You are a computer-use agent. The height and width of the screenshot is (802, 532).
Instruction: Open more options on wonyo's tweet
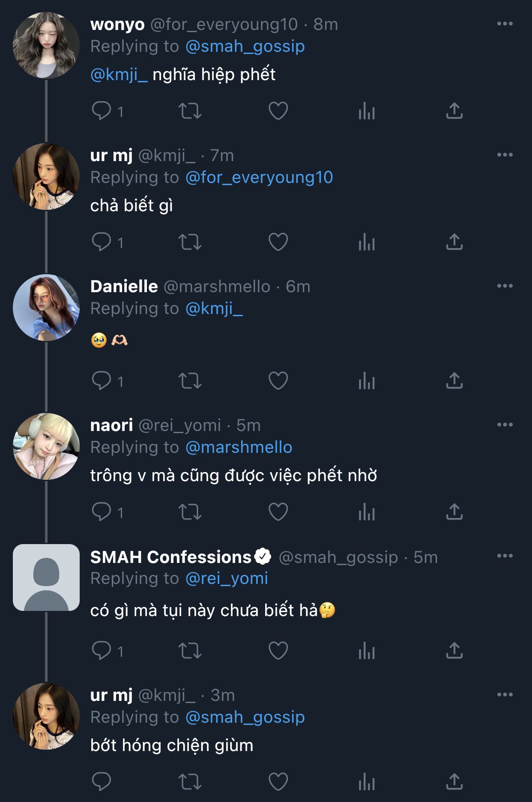click(505, 24)
